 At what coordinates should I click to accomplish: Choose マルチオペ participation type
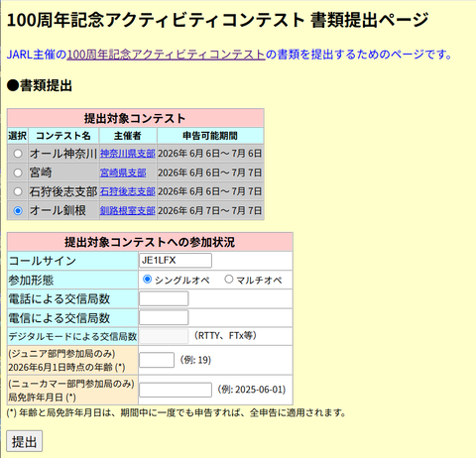pyautogui.click(x=229, y=280)
